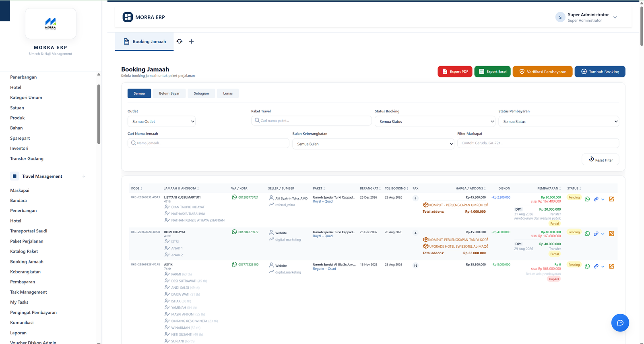Image resolution: width=644 pixels, height=344 pixels.
Task: Open Maskapai in the sidebar
Action: pyautogui.click(x=20, y=191)
